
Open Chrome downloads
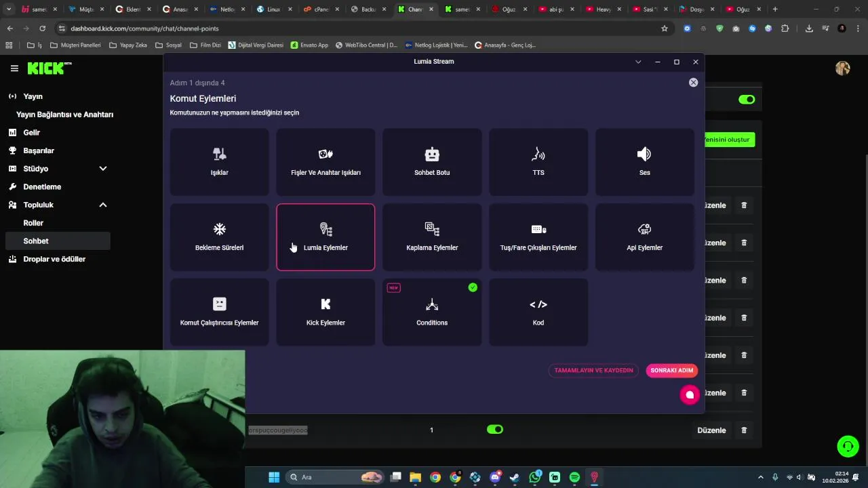coord(809,28)
